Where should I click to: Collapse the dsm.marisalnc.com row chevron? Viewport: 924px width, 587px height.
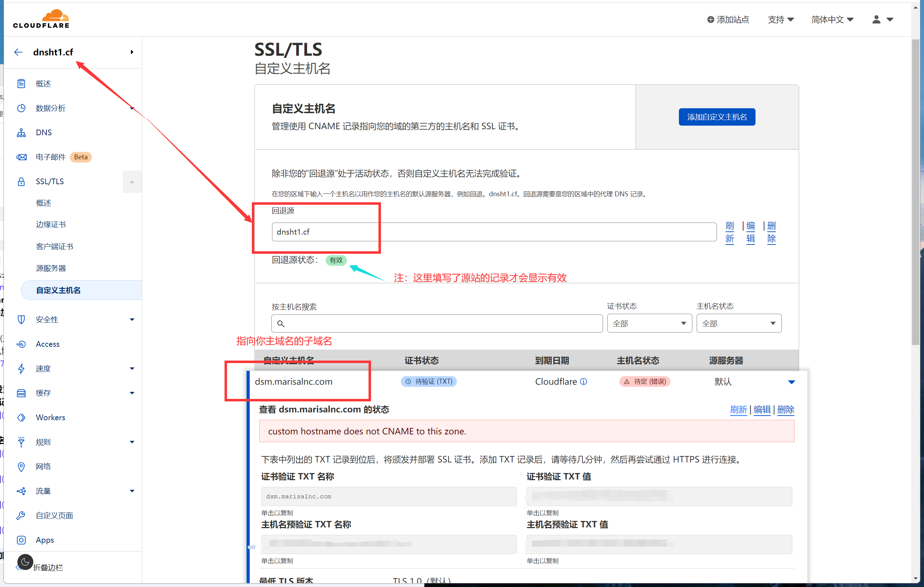[791, 382]
